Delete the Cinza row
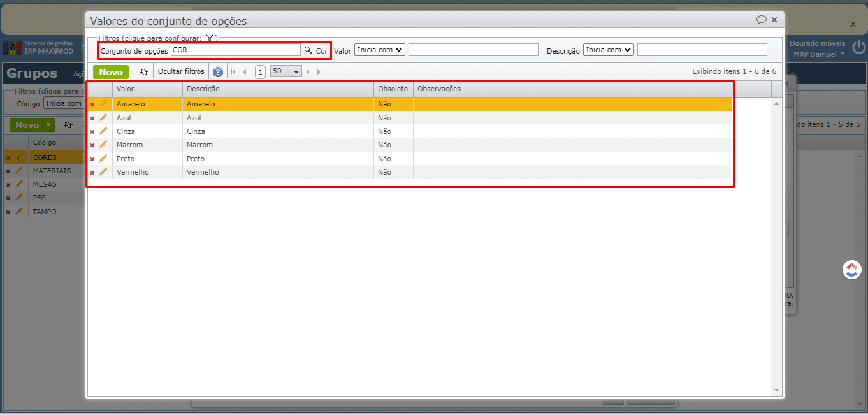 click(x=92, y=132)
